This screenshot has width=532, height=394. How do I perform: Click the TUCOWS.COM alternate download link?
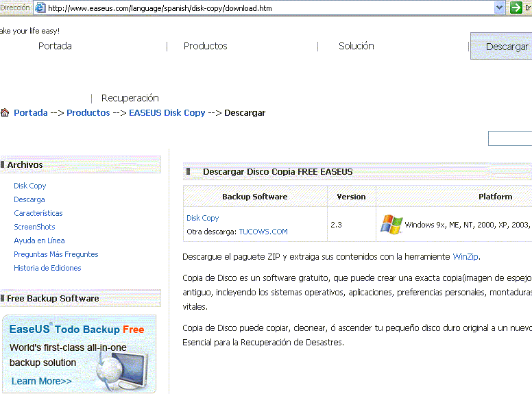(x=263, y=232)
